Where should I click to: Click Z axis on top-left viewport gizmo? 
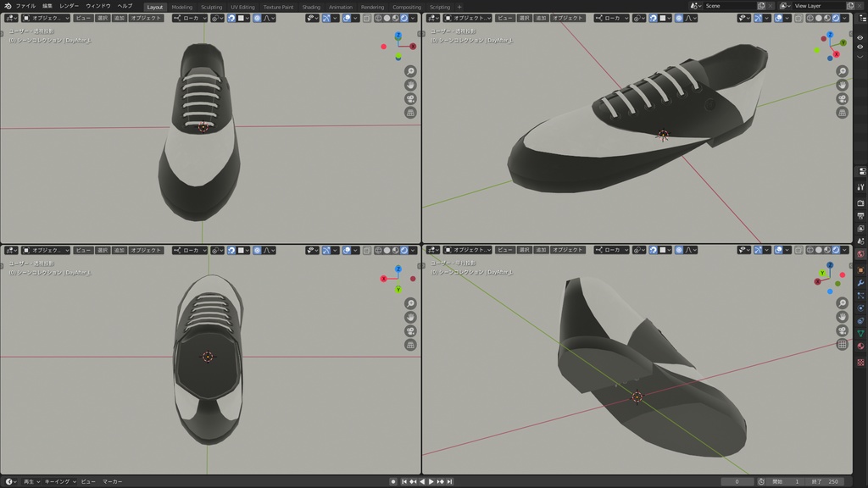(x=398, y=36)
